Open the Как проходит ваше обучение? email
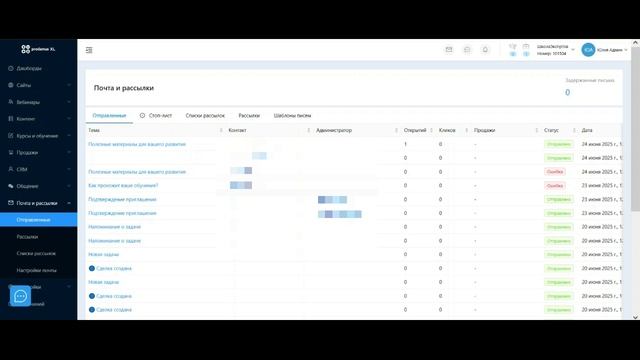640x360 pixels. (x=123, y=185)
